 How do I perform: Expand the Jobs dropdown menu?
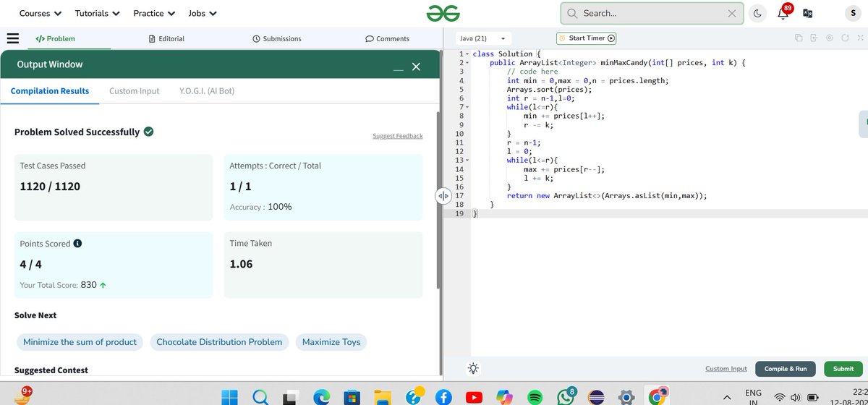(203, 13)
